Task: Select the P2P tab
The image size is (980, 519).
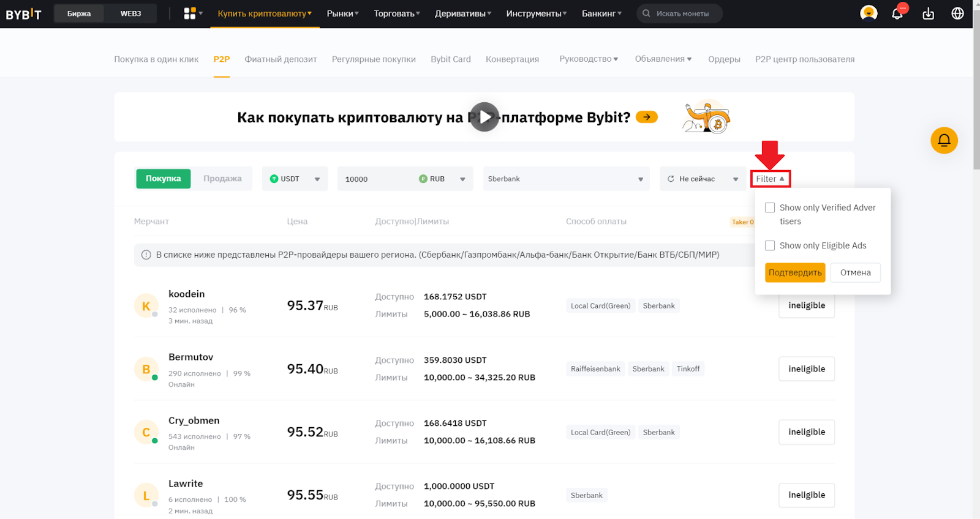Action: click(x=222, y=59)
